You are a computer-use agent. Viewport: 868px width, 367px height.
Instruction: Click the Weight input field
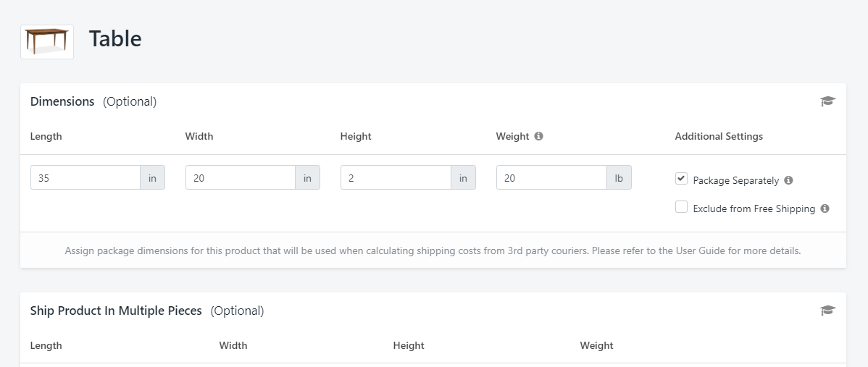tap(551, 177)
